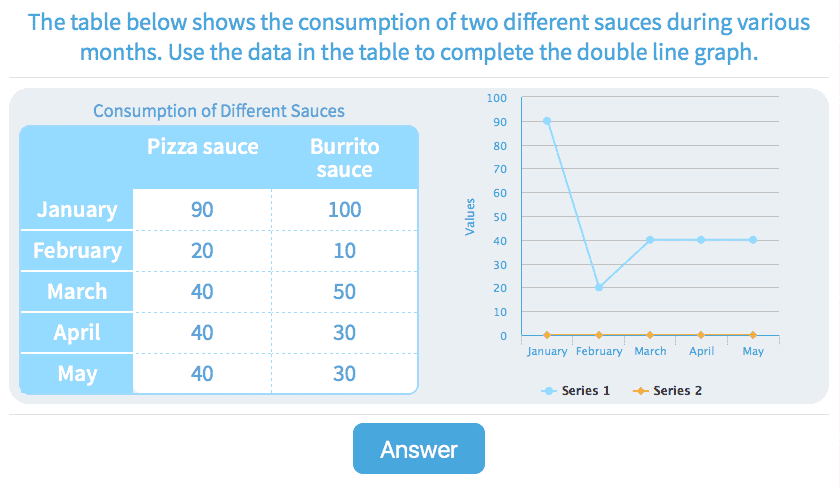Image resolution: width=840 pixels, height=501 pixels.
Task: Toggle Series 2 in the chart legend
Action: tap(677, 391)
